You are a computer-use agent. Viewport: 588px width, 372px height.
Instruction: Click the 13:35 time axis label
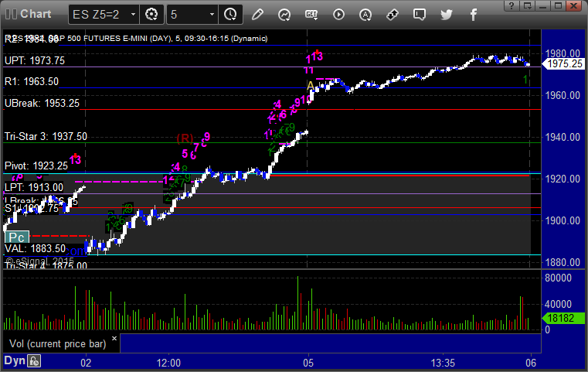click(x=443, y=363)
